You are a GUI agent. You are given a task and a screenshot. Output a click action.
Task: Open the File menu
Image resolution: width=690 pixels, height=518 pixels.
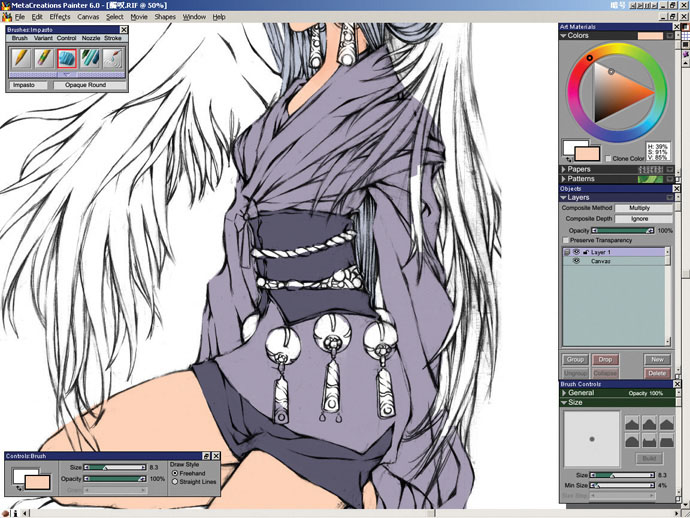[x=20, y=17]
